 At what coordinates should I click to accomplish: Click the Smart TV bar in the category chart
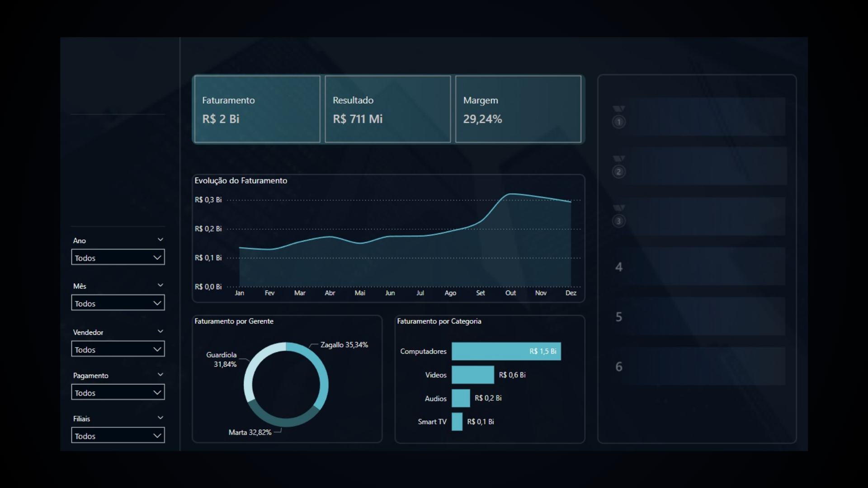458,422
